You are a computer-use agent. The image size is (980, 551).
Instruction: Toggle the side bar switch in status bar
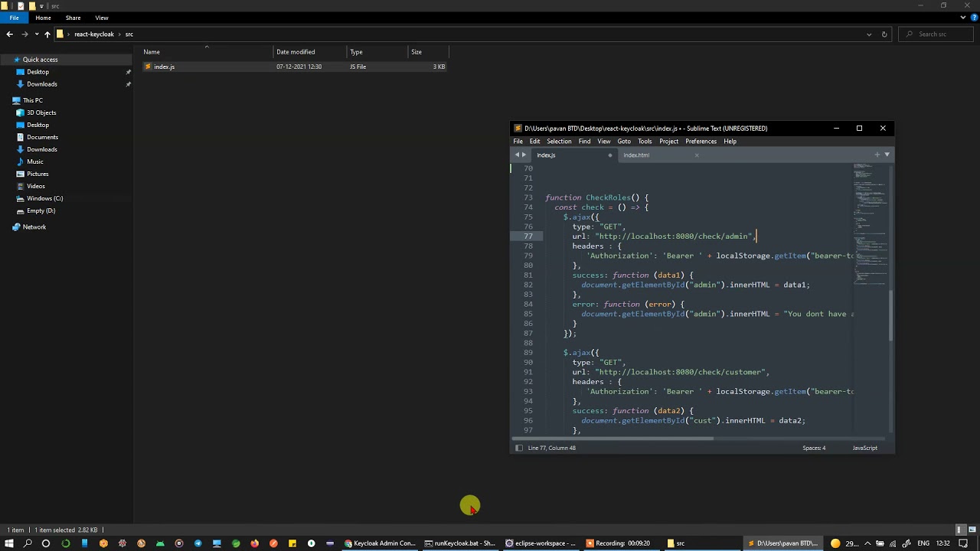click(x=519, y=448)
